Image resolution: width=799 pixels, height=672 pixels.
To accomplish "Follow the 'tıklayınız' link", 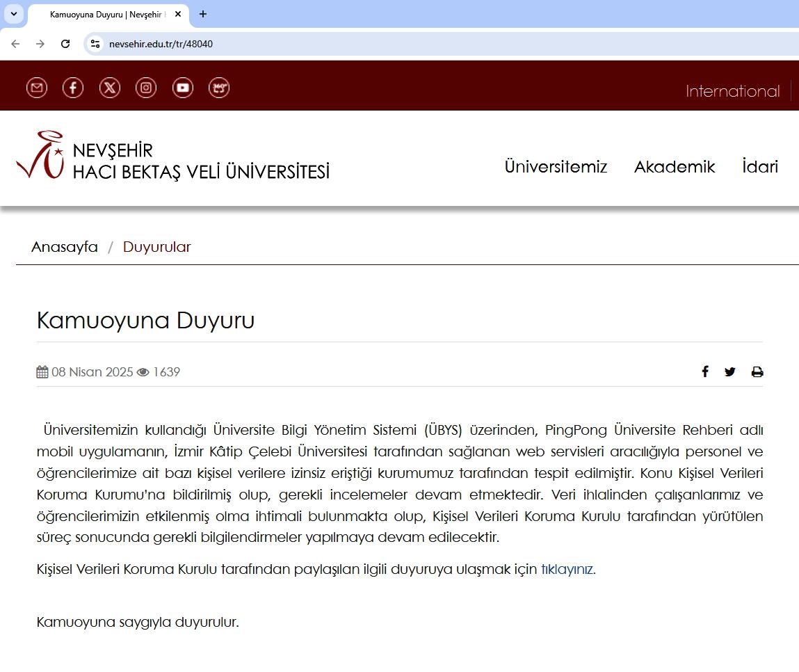I will pyautogui.click(x=567, y=569).
